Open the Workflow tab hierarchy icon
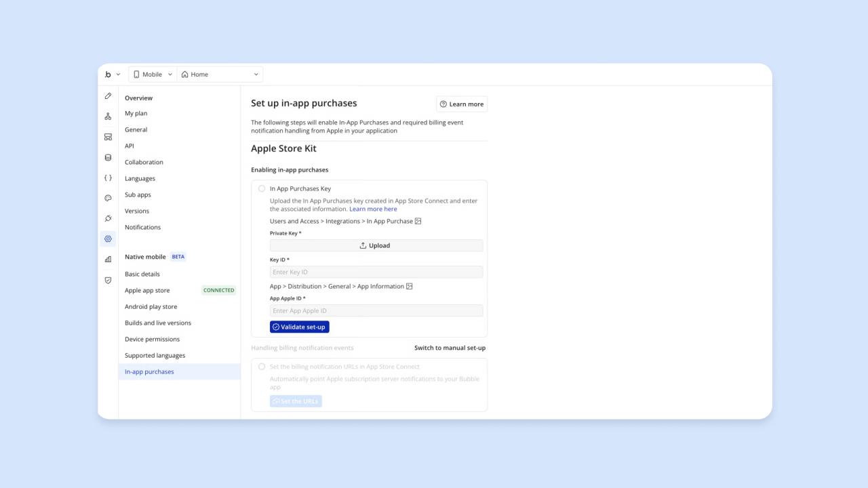The image size is (868, 488). [x=108, y=117]
